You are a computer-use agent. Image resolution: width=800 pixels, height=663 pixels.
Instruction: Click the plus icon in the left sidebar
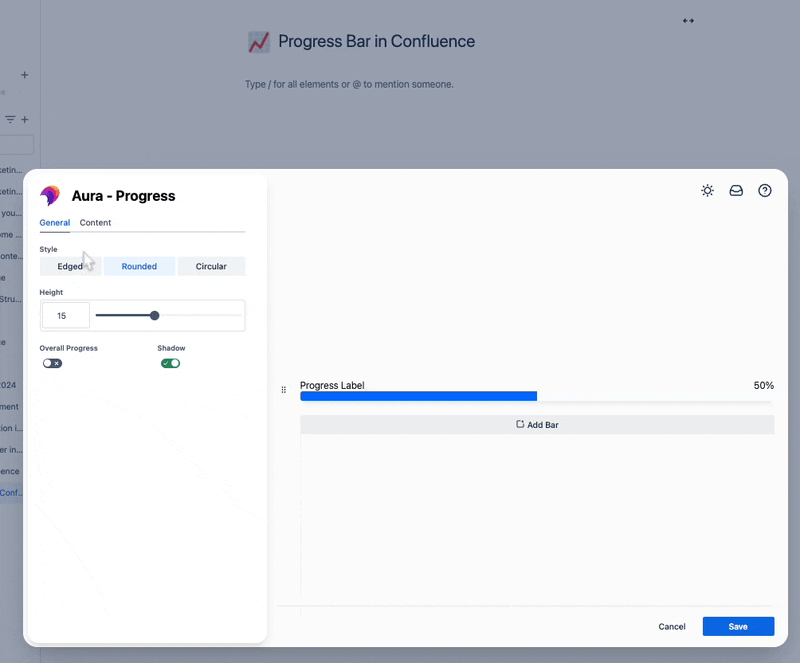[24, 74]
